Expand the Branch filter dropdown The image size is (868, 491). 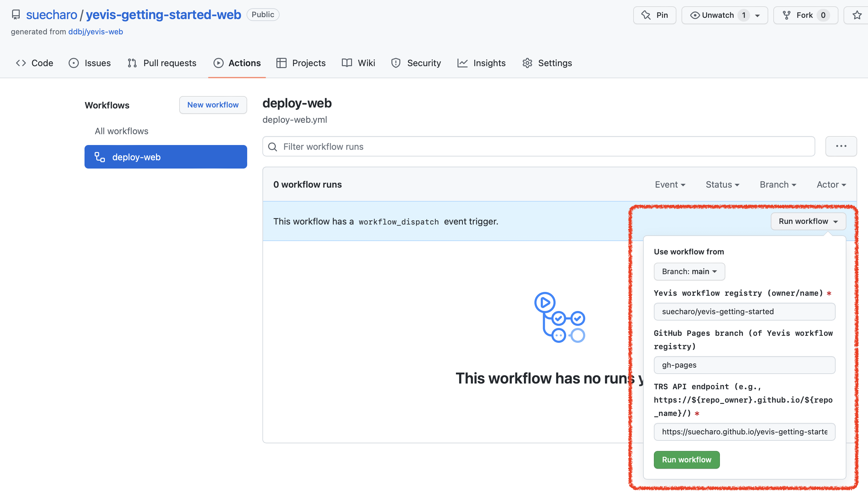[778, 185]
